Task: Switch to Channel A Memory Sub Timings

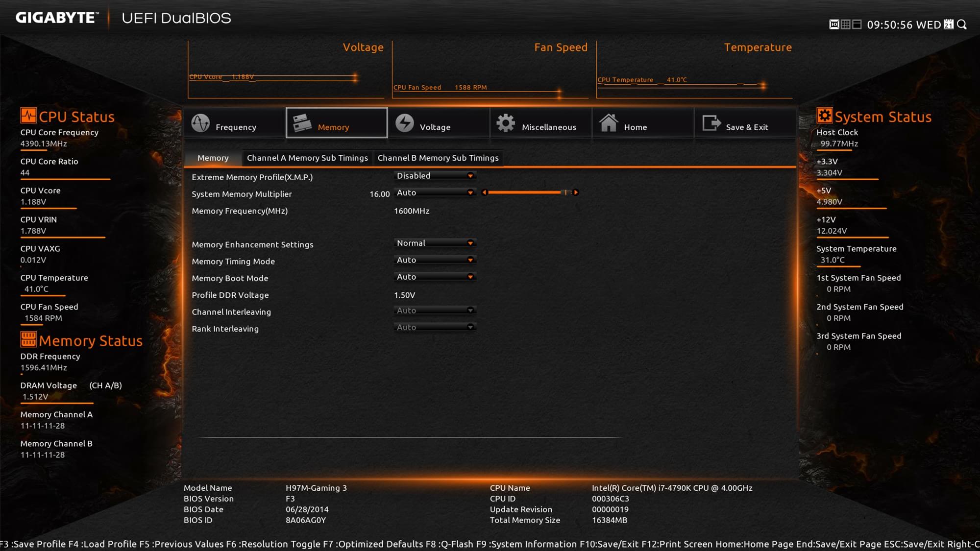Action: point(307,158)
